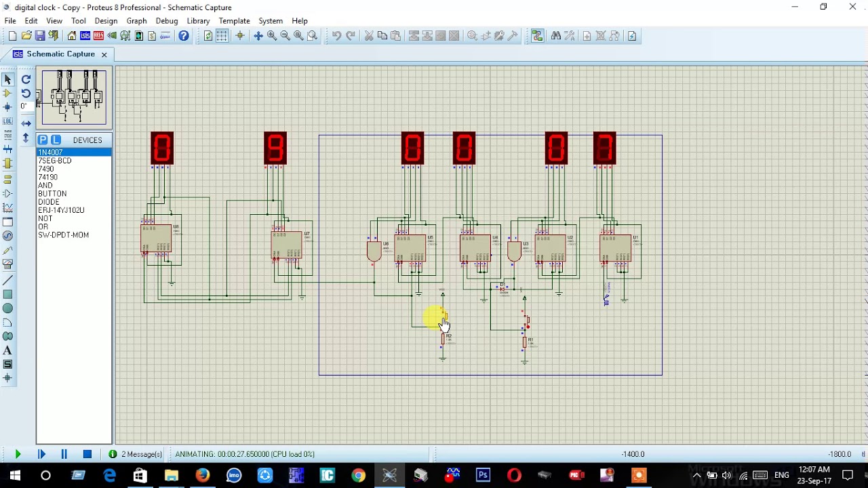Click the schematic overview thumbnail

(74, 97)
